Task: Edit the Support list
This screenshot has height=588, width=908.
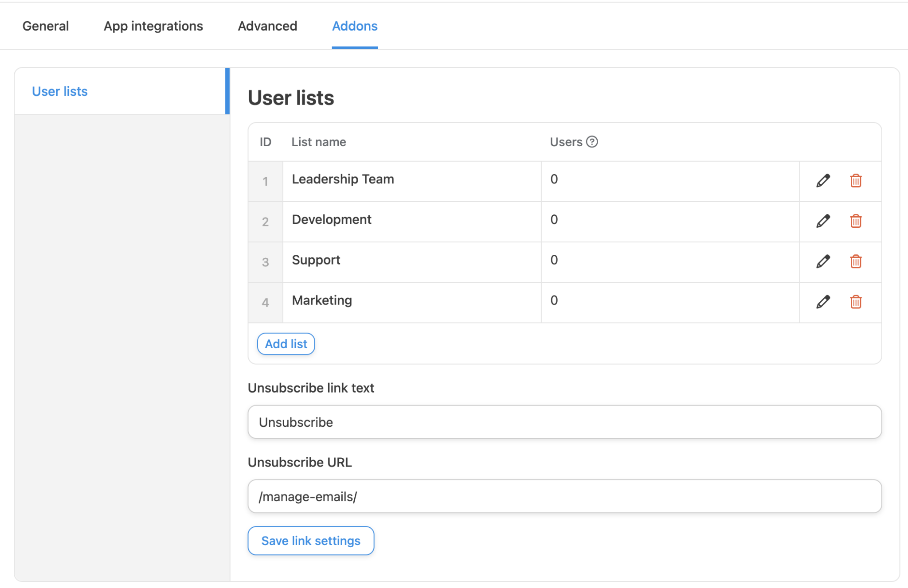Action: click(822, 261)
